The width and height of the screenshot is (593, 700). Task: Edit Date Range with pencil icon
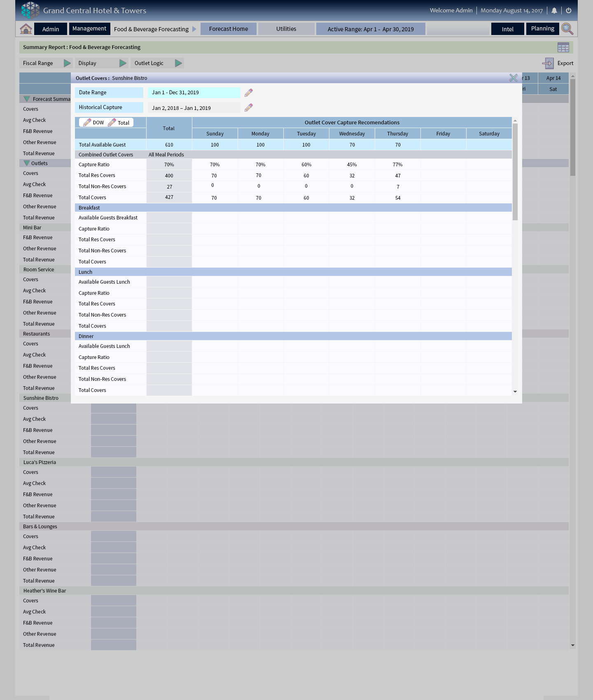[x=249, y=93]
